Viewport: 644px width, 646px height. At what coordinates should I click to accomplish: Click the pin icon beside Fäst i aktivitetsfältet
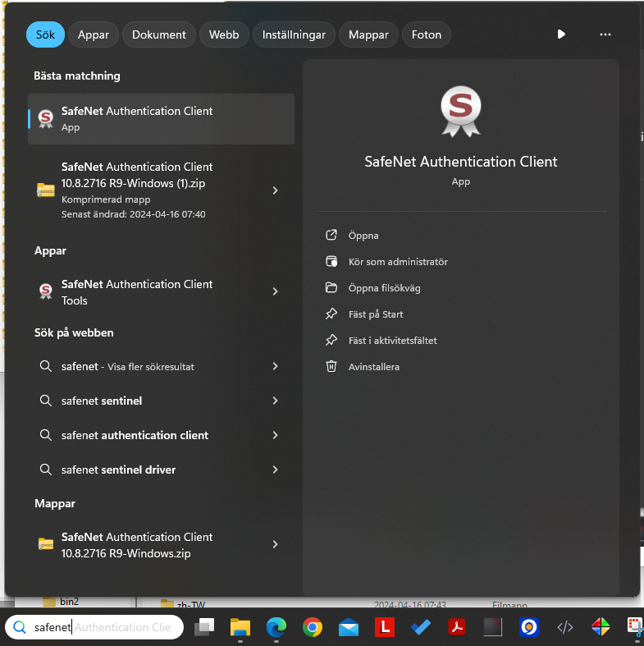(331, 341)
